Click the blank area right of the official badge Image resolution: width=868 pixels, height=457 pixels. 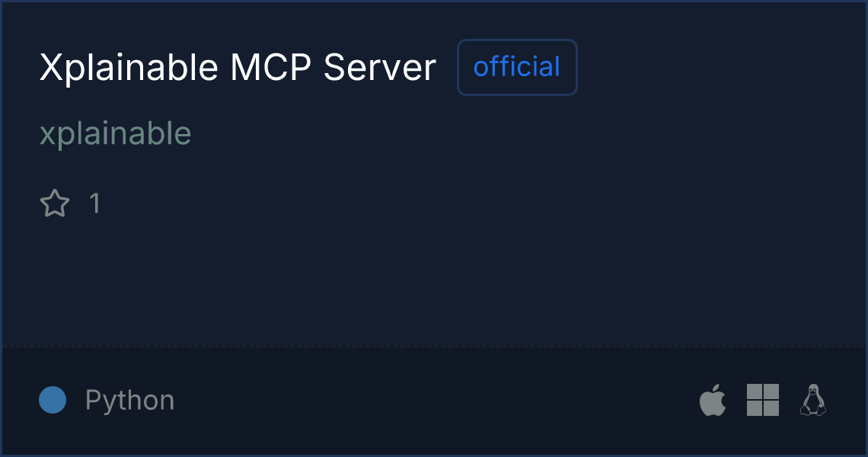tap(720, 67)
